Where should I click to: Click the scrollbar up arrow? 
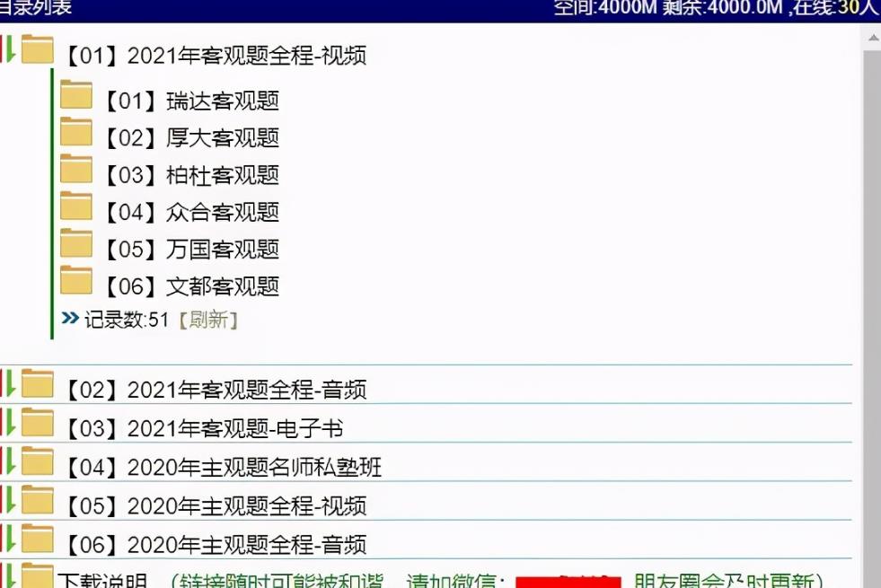coord(873,39)
